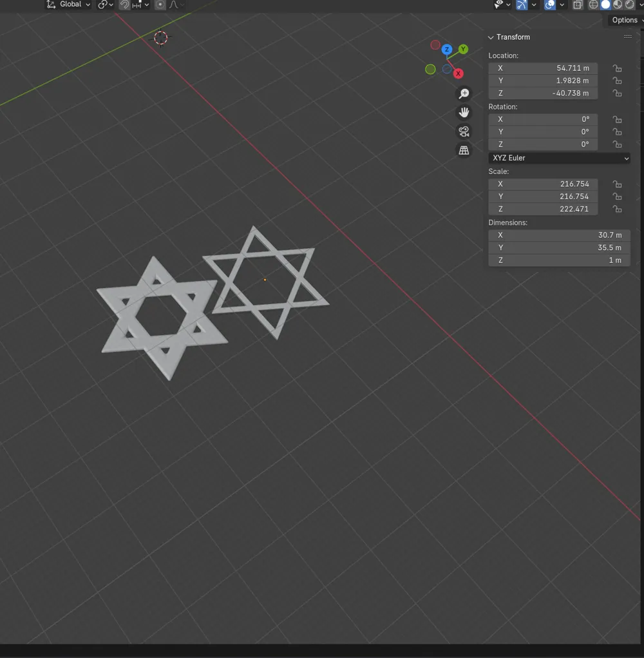
Task: Toggle the camera view icon
Action: pyautogui.click(x=464, y=131)
